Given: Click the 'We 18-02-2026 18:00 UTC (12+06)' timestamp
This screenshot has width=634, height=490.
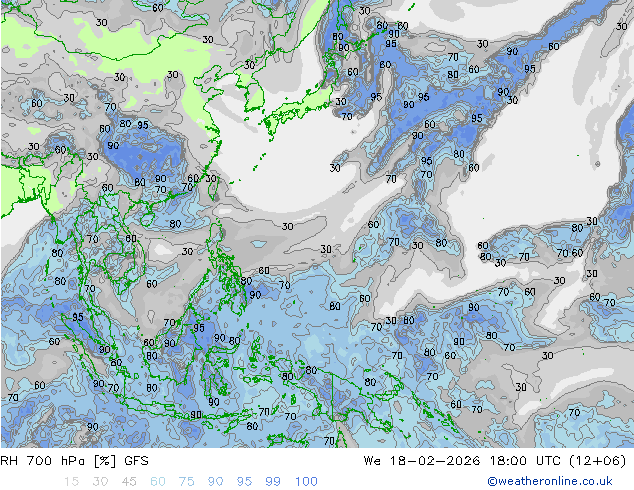Looking at the screenshot, I should click(495, 461).
